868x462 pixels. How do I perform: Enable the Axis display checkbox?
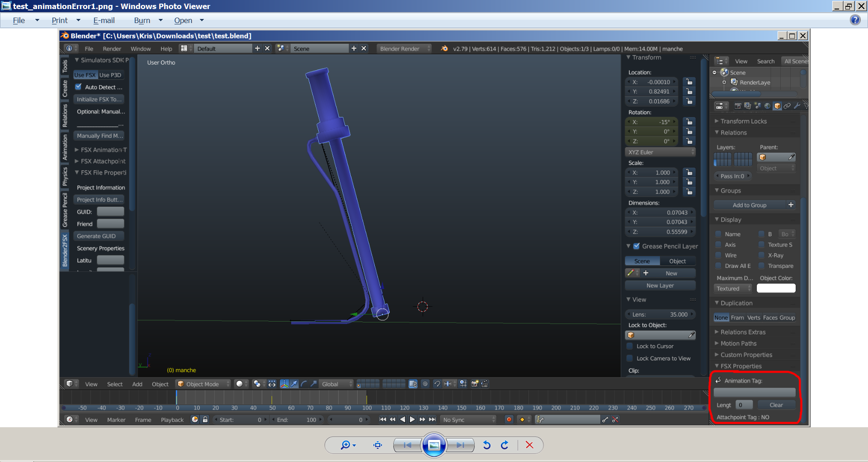(x=718, y=244)
